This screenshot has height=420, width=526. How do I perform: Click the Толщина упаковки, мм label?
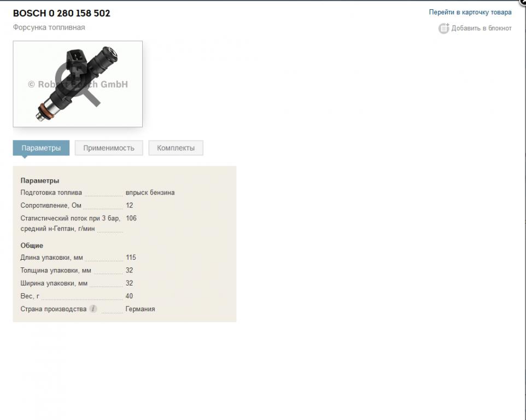point(55,270)
